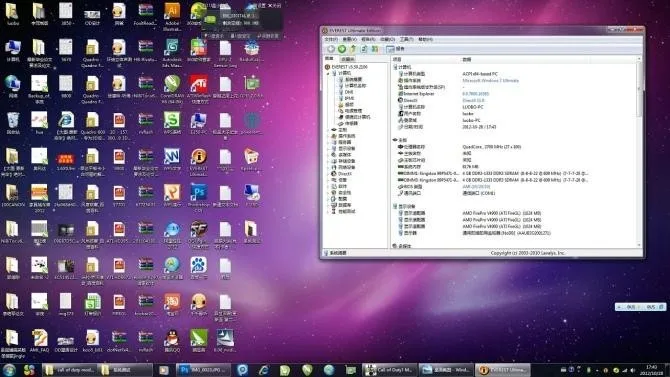Click the Report button in EVEREST toolbar
Screen dimensions: 670x377
coord(396,49)
